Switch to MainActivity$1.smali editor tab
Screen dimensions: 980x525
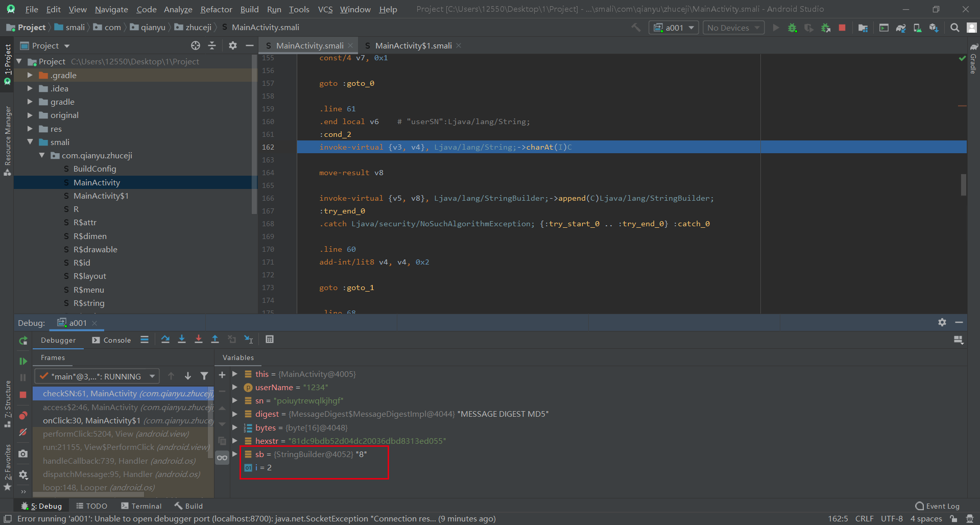(413, 45)
